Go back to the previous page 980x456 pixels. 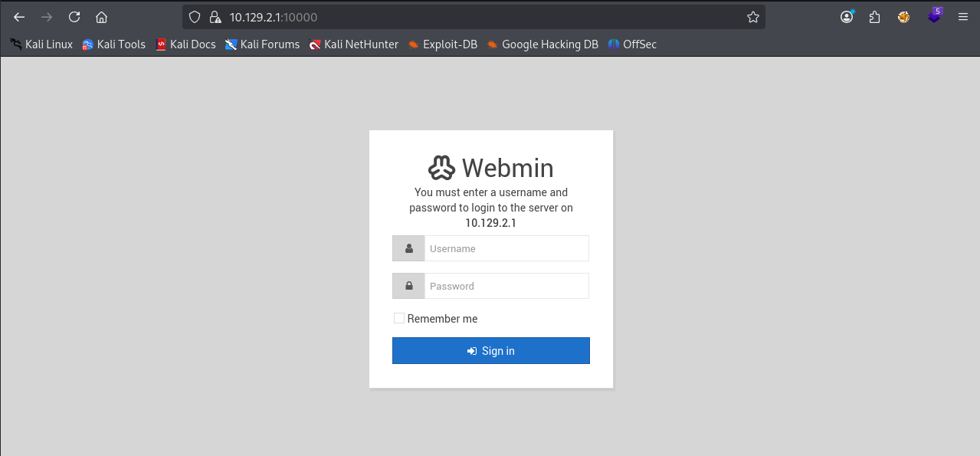tap(19, 17)
